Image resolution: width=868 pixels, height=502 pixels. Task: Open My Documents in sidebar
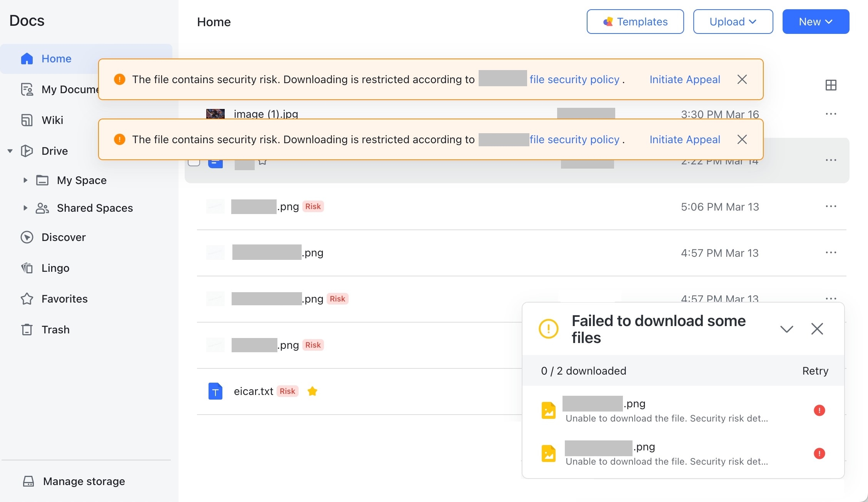pyautogui.click(x=69, y=89)
